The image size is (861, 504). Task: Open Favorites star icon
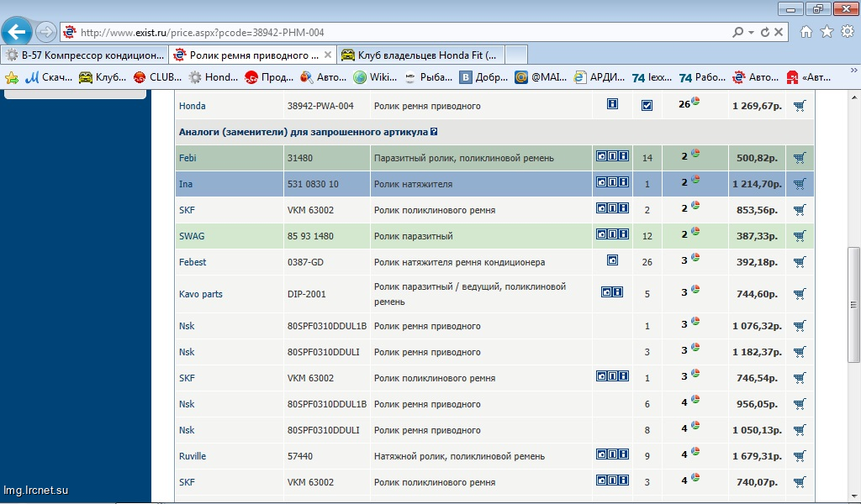[827, 32]
